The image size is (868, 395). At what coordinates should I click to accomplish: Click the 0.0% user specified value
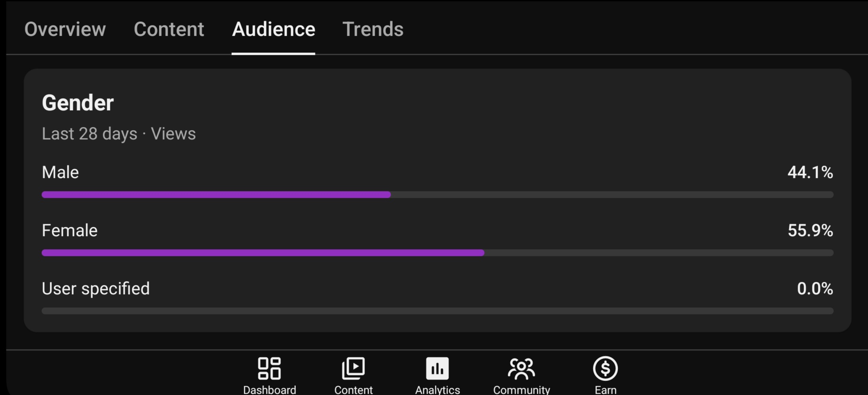coord(815,289)
